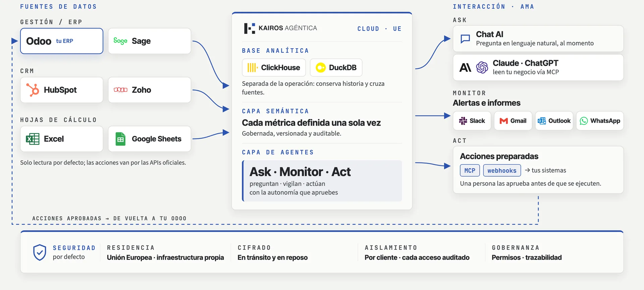Click the MCP tag
Image resolution: width=644 pixels, height=290 pixels.
pyautogui.click(x=470, y=170)
